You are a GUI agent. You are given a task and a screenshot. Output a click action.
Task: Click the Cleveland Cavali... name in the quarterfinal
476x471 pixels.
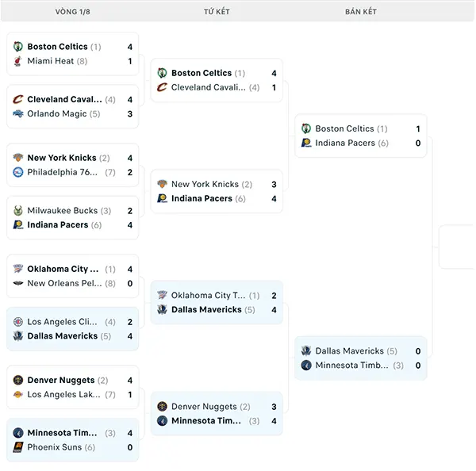click(x=209, y=87)
